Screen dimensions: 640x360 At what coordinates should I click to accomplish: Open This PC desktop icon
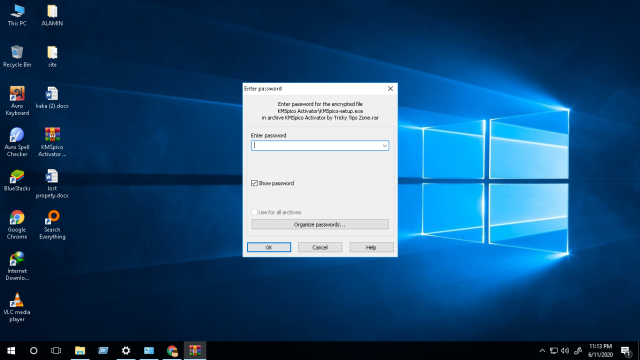[x=17, y=15]
